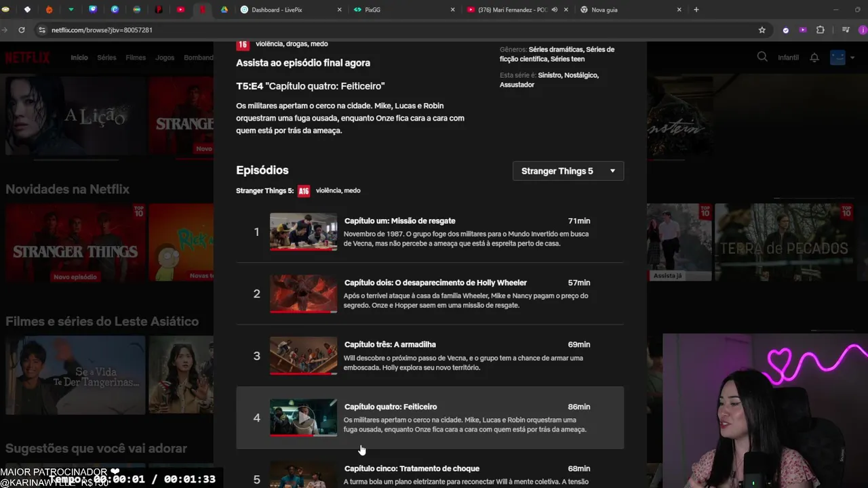
Task: Switch to the pinned Google Drive tab
Action: 224,9
